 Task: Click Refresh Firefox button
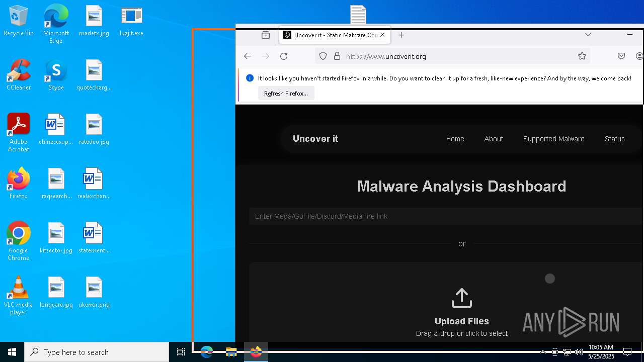[286, 94]
